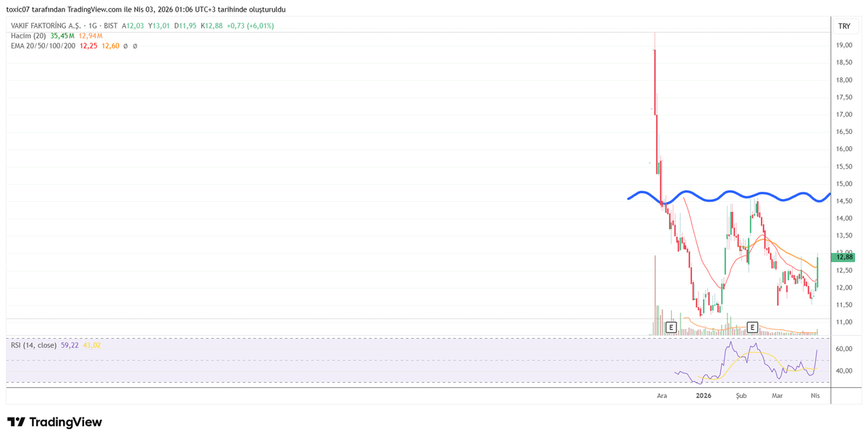
Task: Click the RSI value 59,22
Action: click(69, 345)
